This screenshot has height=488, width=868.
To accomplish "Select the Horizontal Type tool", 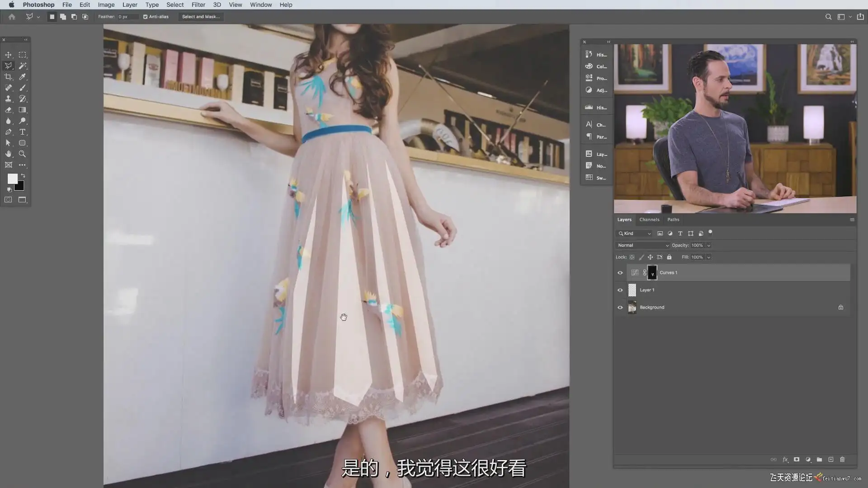I will [22, 132].
